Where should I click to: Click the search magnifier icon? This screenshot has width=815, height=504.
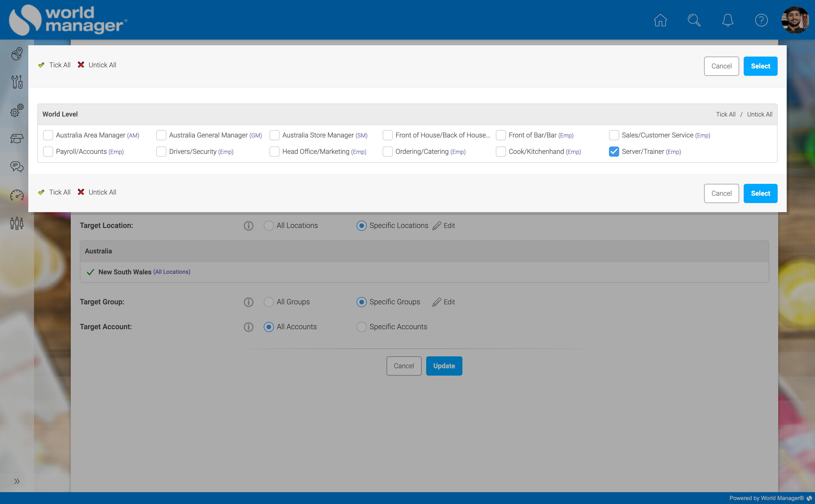(694, 20)
